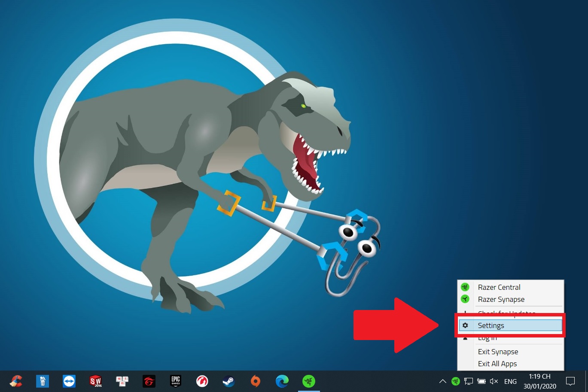This screenshot has width=588, height=392.
Task: Open the notification Action Center
Action: pyautogui.click(x=570, y=381)
